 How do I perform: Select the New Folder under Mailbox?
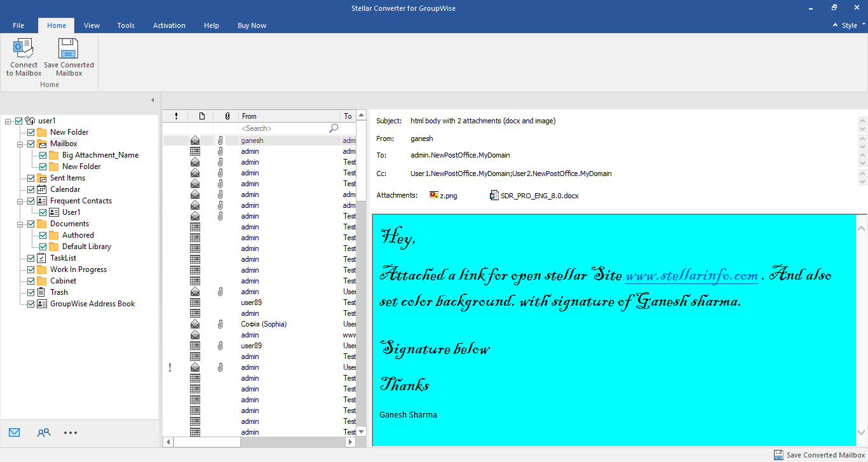(x=81, y=166)
